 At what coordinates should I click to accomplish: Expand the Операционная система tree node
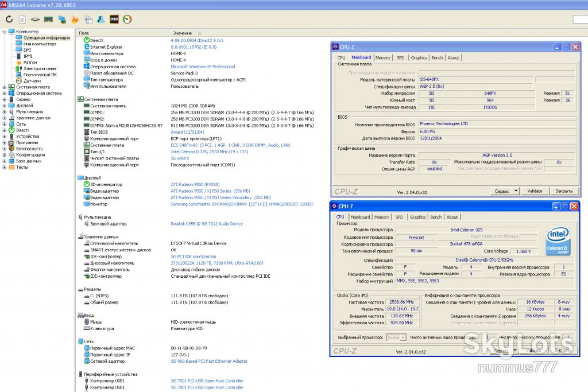pos(4,93)
